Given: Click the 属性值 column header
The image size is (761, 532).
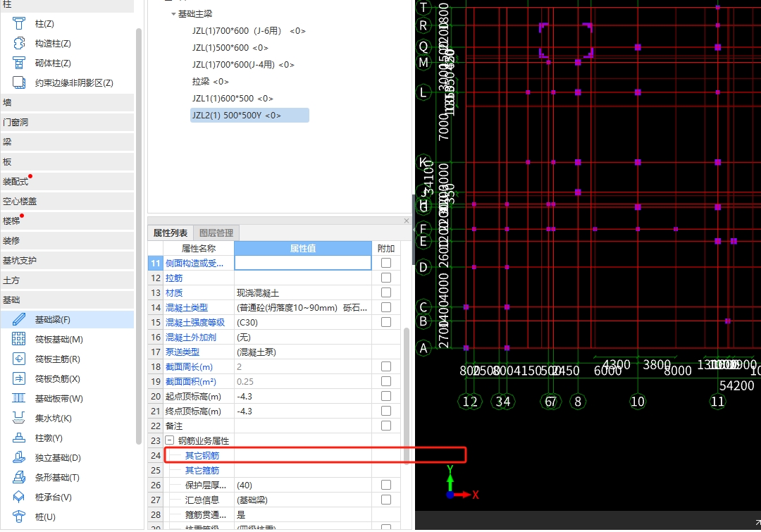Looking at the screenshot, I should pyautogui.click(x=303, y=249).
